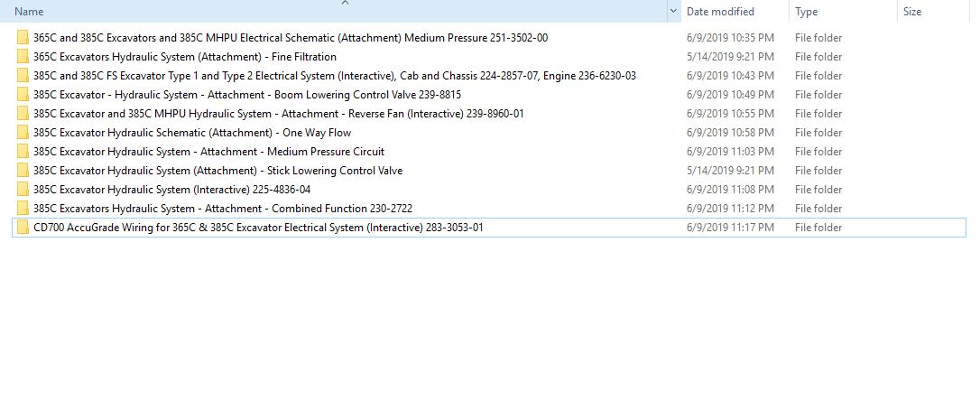Click File folder type in One Way Flow row

818,133
